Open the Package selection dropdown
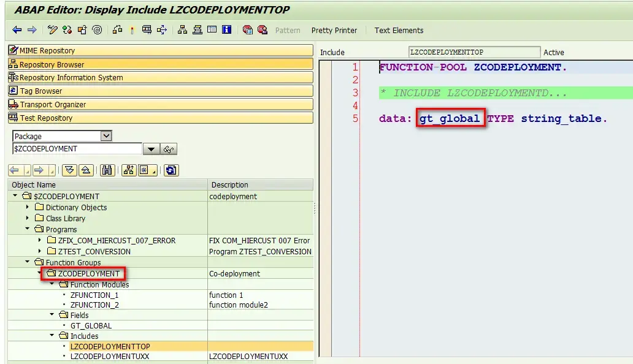Viewport: 633px width, 364px height. coord(105,135)
